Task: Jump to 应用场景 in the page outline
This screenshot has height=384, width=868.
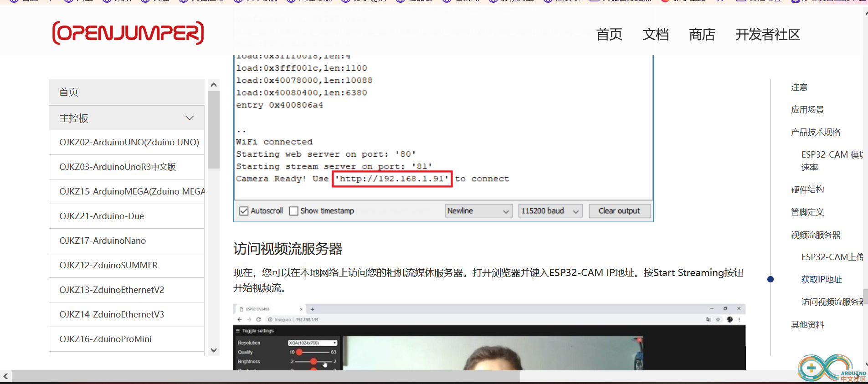Action: 807,110
